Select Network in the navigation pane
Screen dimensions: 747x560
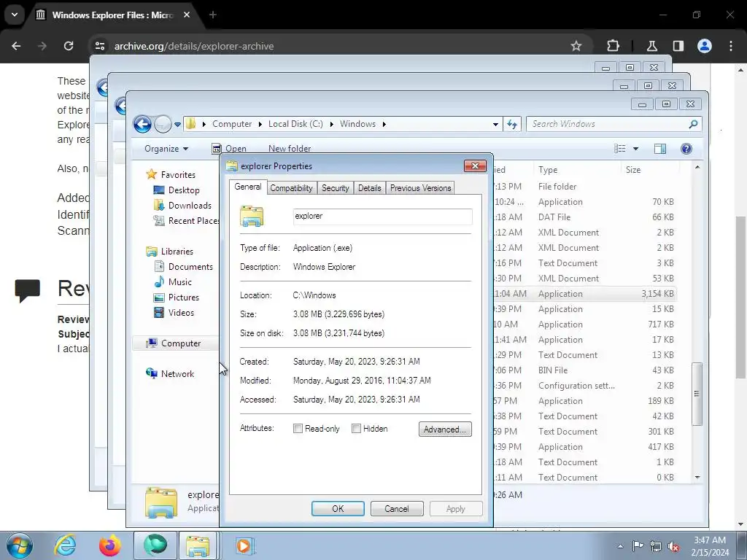click(x=170, y=374)
